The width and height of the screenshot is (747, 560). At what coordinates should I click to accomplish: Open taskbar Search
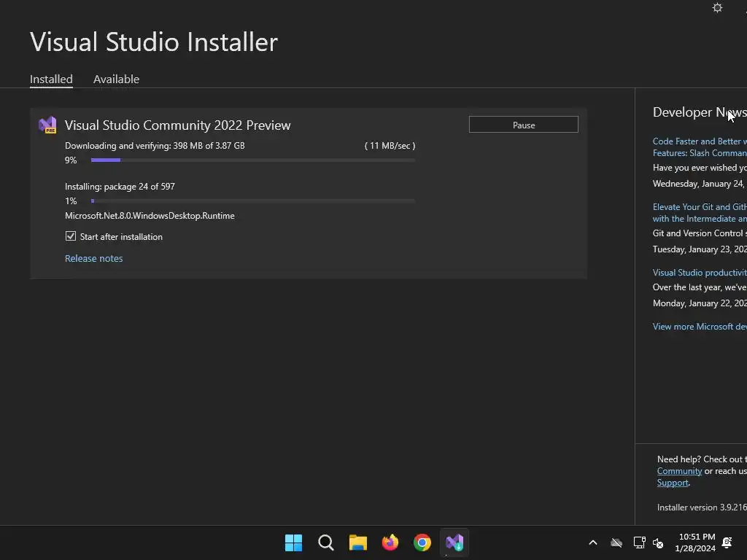pos(326,542)
